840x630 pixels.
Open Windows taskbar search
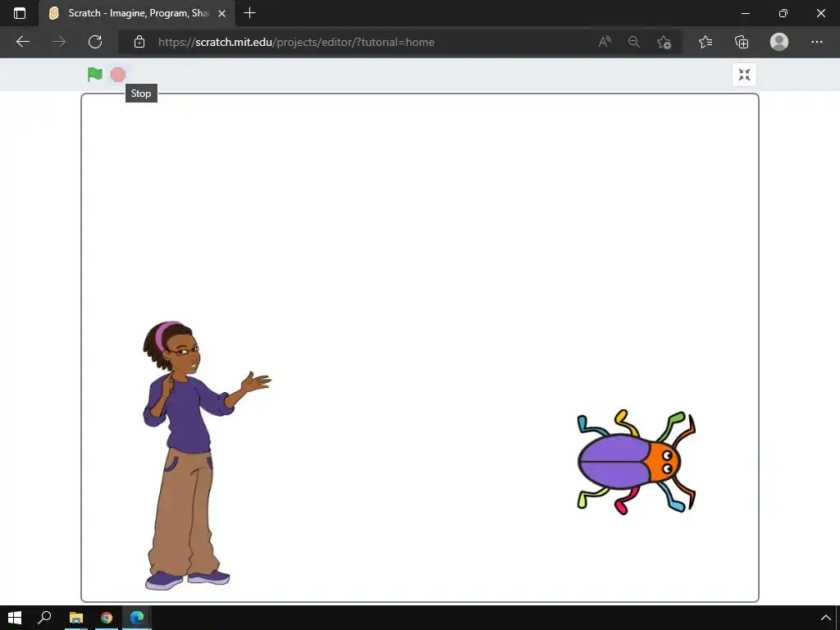click(44, 618)
